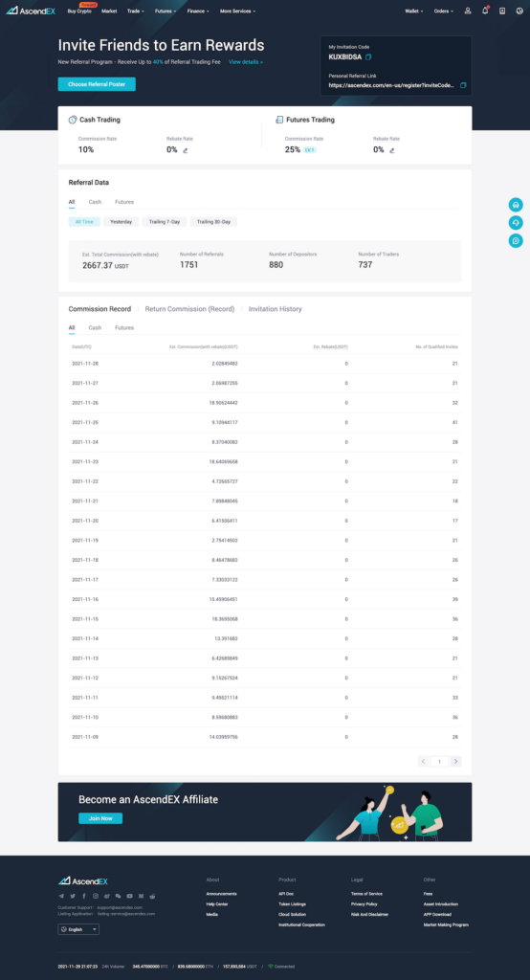
Task: Open Buy Crypto in the top navigation
Action: point(79,11)
